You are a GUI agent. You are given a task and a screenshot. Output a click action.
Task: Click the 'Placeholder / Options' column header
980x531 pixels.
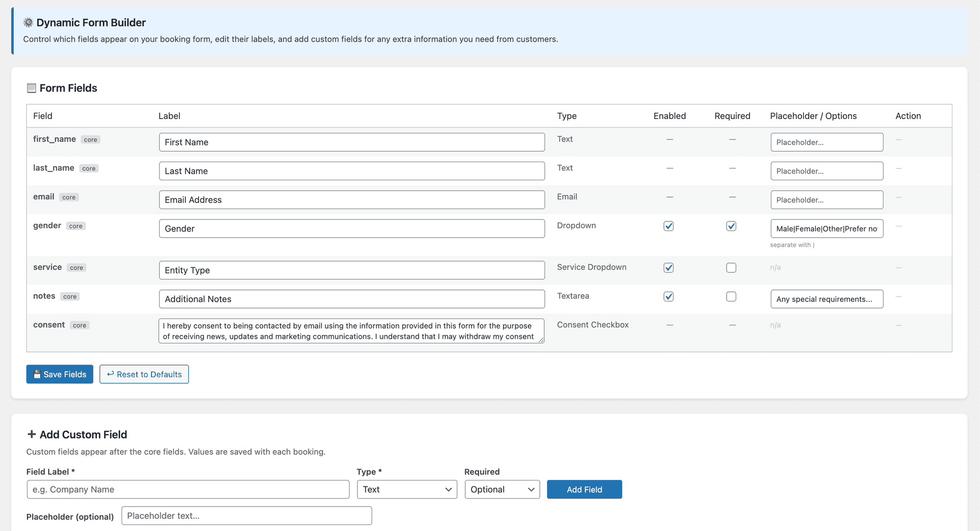pyautogui.click(x=813, y=116)
